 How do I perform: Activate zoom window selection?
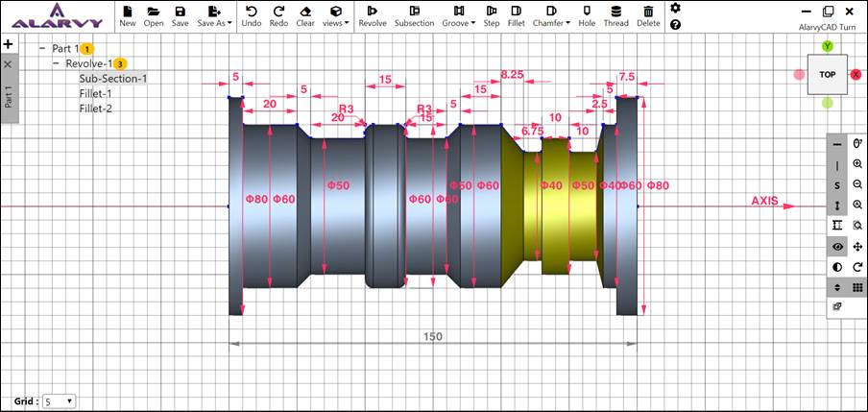pyautogui.click(x=857, y=226)
